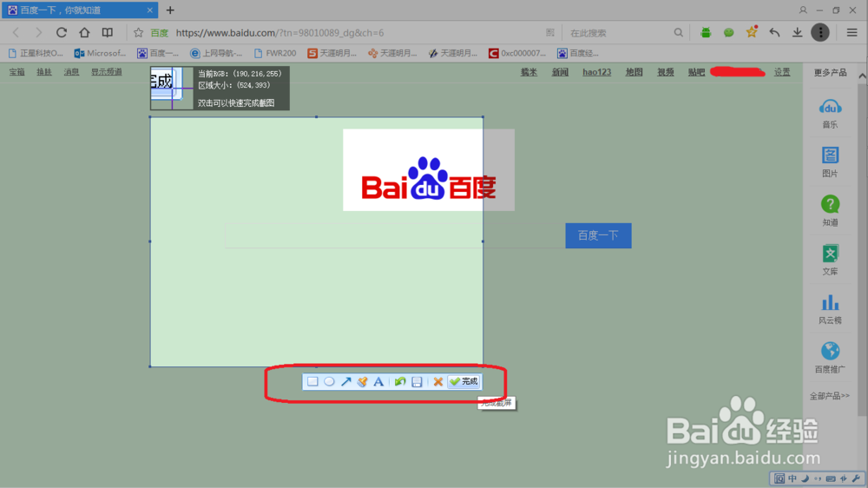Open 消息 in the top left navigation

point(71,72)
